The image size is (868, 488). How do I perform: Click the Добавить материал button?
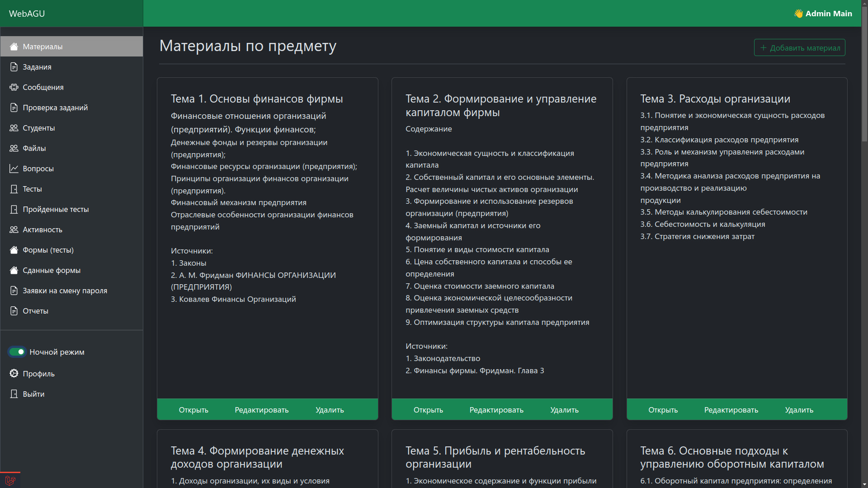799,48
